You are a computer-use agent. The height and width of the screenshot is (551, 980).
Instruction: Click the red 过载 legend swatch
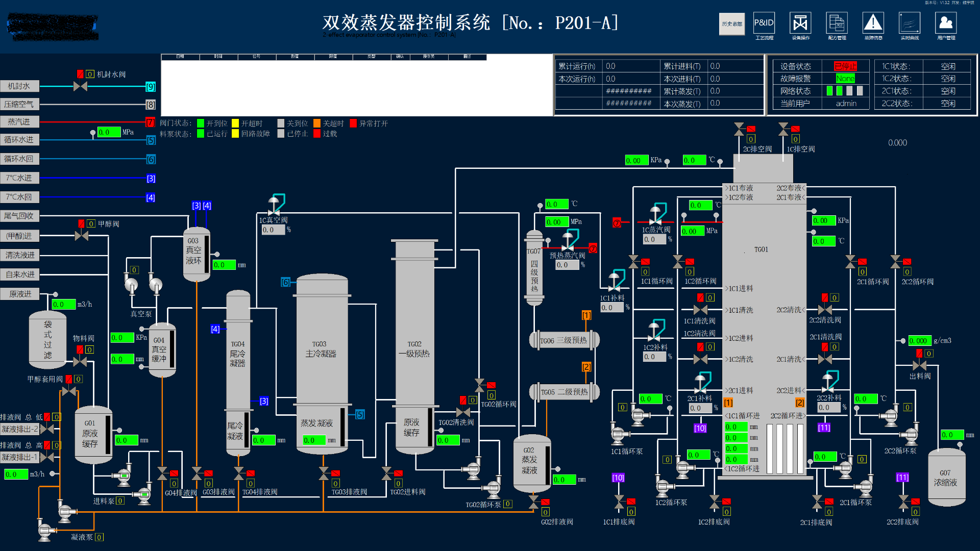pyautogui.click(x=317, y=134)
